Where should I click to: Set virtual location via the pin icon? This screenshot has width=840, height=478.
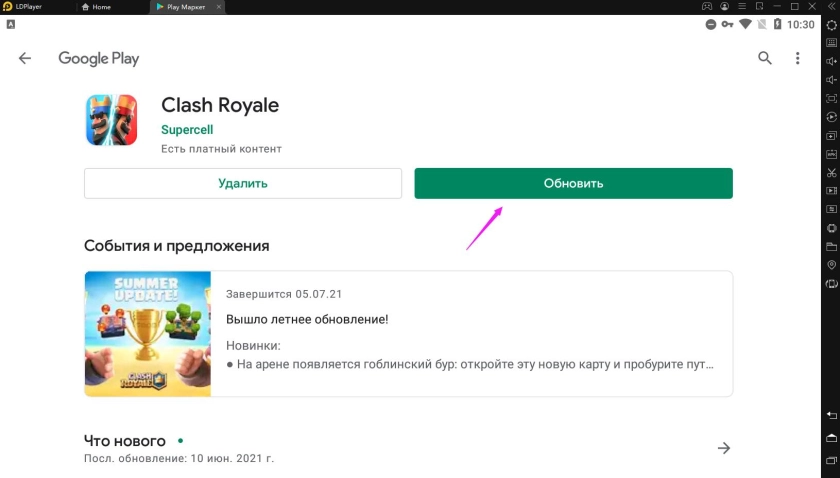[831, 265]
